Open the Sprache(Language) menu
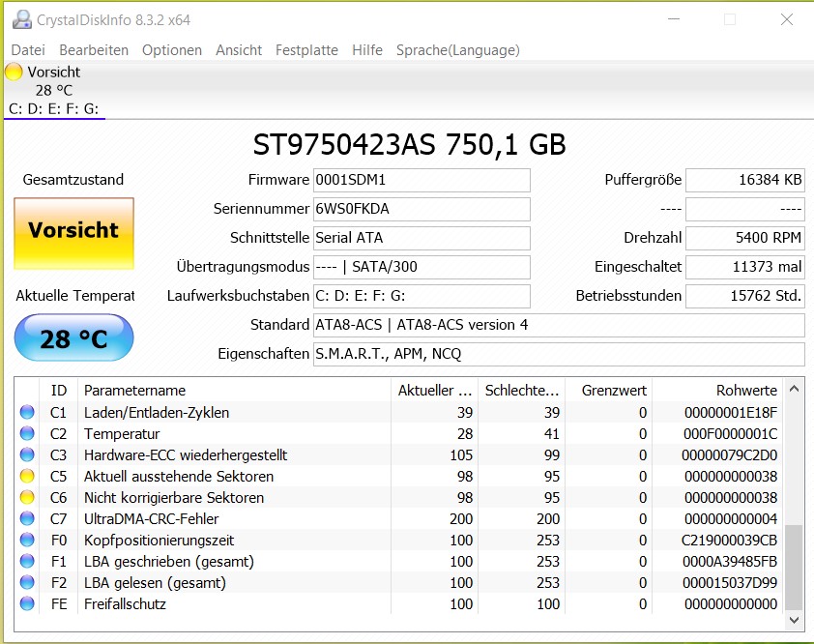This screenshot has height=644, width=814. (458, 50)
